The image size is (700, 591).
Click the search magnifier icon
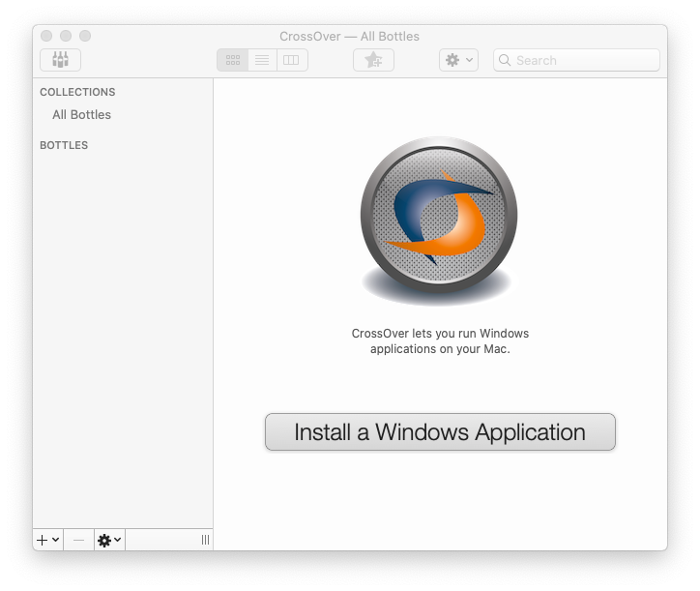[505, 60]
